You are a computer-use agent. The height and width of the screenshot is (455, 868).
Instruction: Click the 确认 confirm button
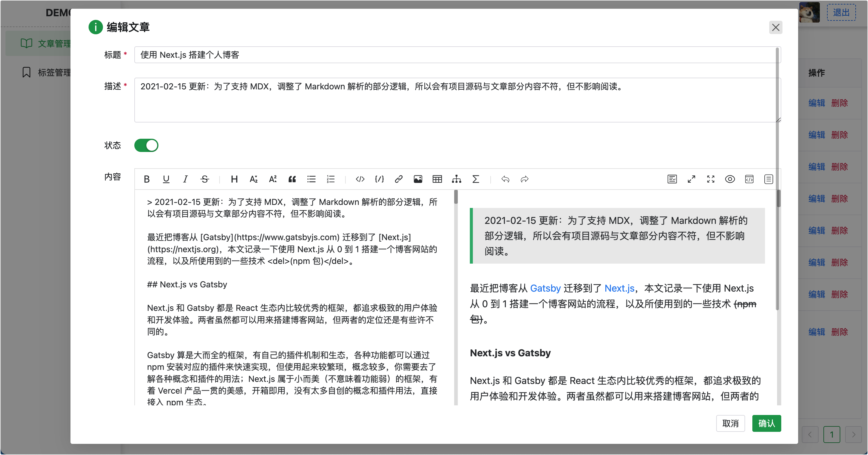[766, 423]
